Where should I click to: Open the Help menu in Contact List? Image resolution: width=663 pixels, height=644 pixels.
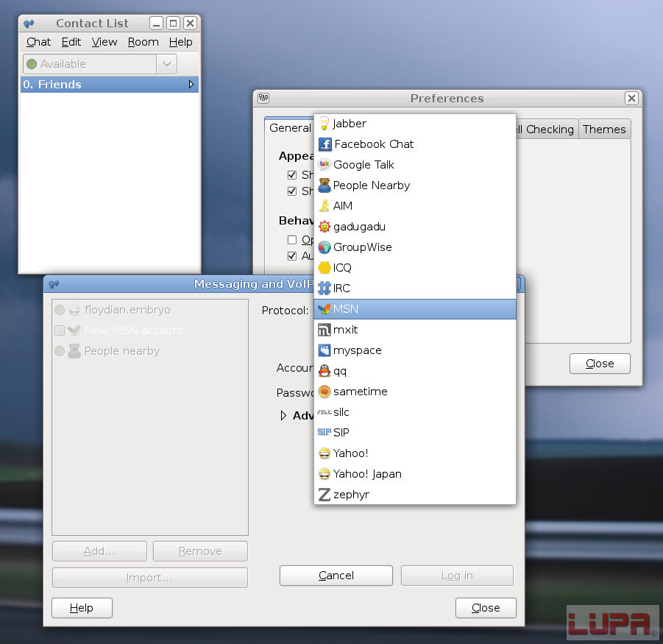coord(180,42)
